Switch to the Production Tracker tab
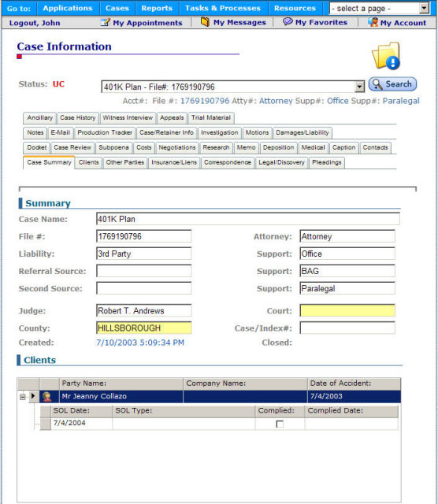Viewport: 438px width, 504px height. (105, 132)
